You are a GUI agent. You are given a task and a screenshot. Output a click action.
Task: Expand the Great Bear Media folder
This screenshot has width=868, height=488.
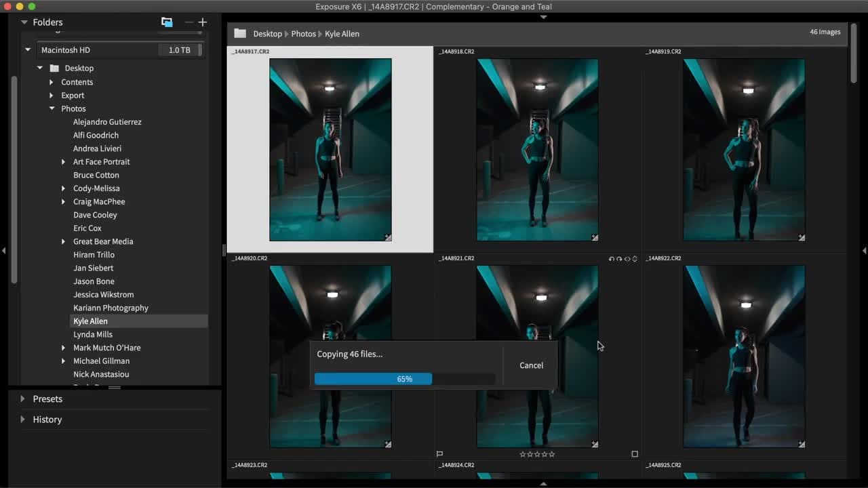point(64,242)
